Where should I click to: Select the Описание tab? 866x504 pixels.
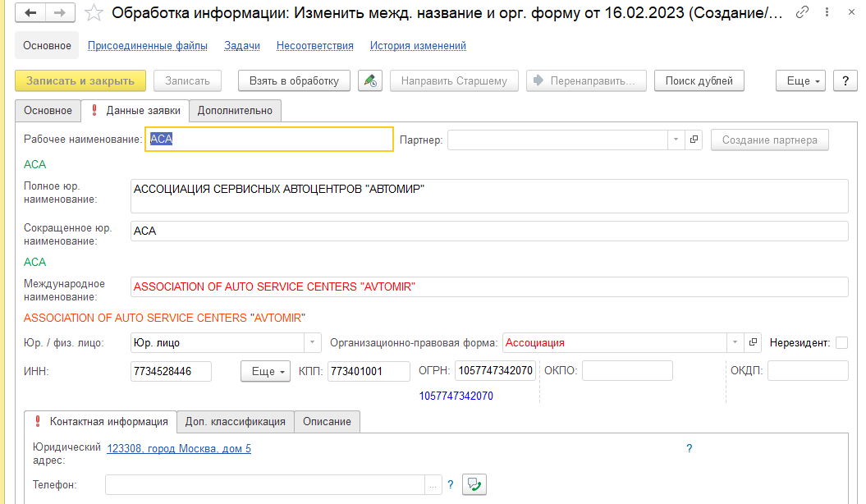pyautogui.click(x=327, y=422)
